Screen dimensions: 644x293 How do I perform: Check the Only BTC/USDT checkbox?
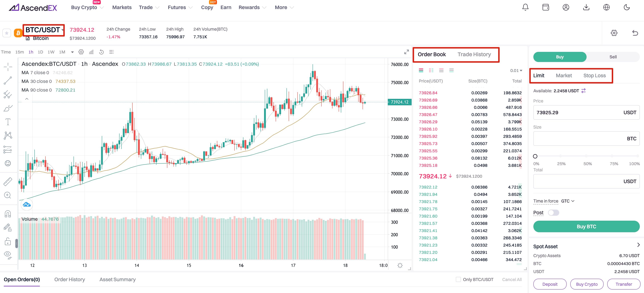(458, 279)
